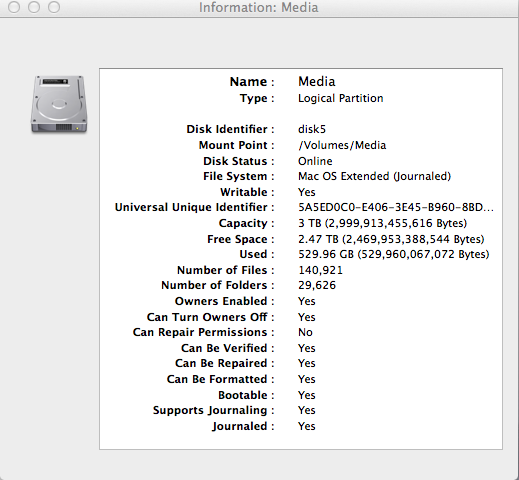Viewport: 519px width, 480px height.
Task: Select the disk status 'Online'
Action: tap(315, 161)
